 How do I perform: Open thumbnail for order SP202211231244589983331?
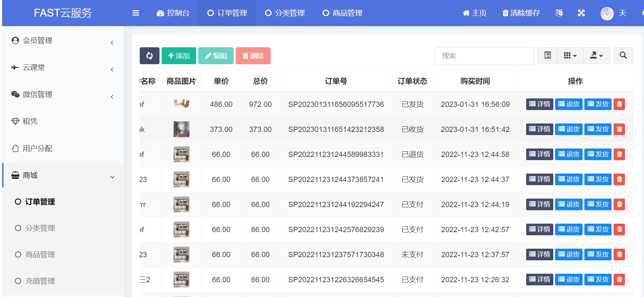181,154
